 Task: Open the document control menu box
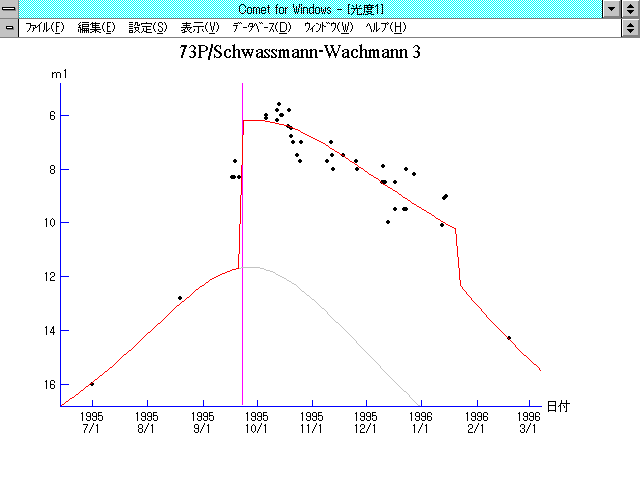tap(9, 27)
